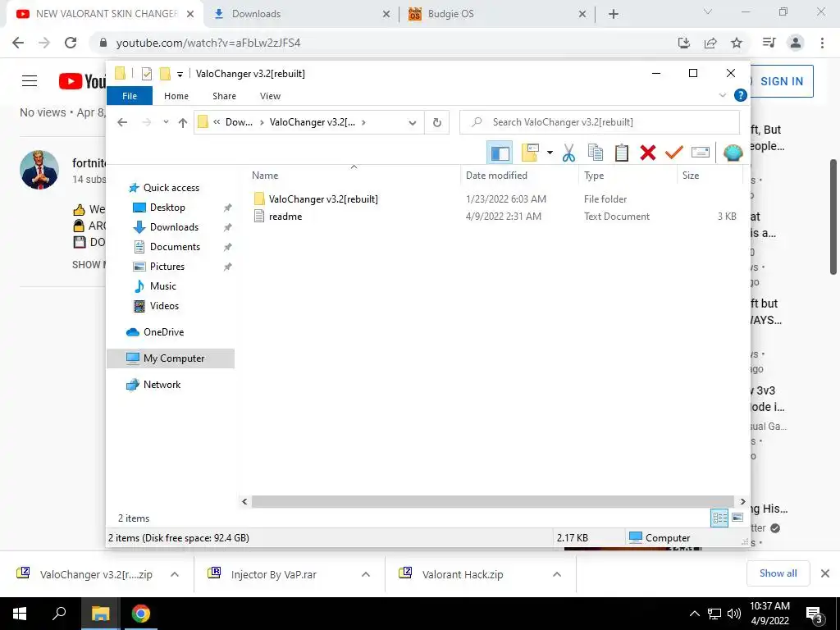Click the folder options toolbar icon

531,153
